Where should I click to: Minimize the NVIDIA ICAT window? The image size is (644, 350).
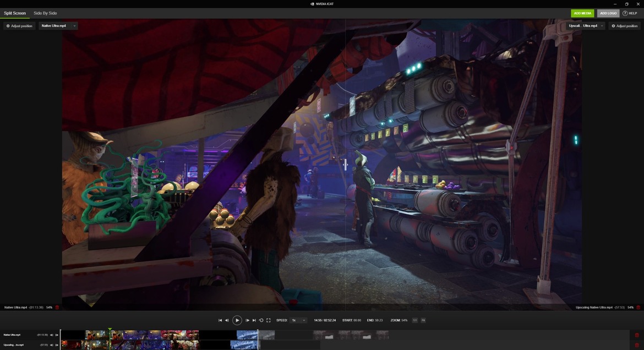tap(615, 4)
